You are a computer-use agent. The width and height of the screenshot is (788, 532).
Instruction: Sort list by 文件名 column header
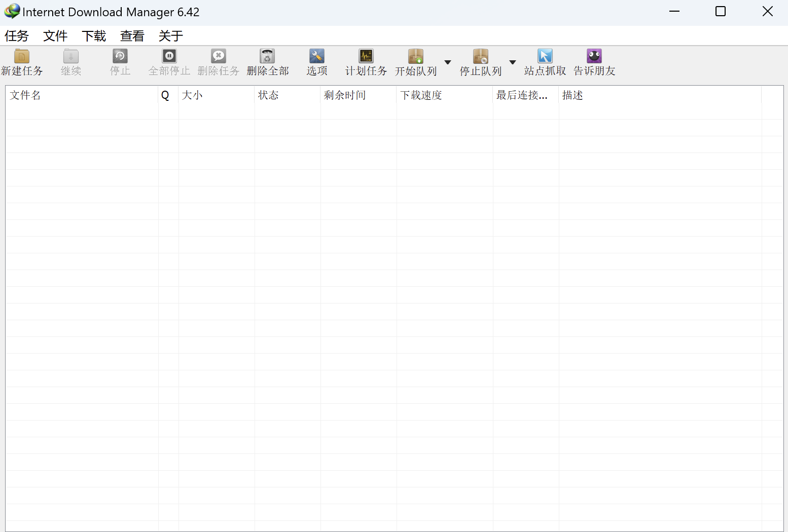(81, 95)
